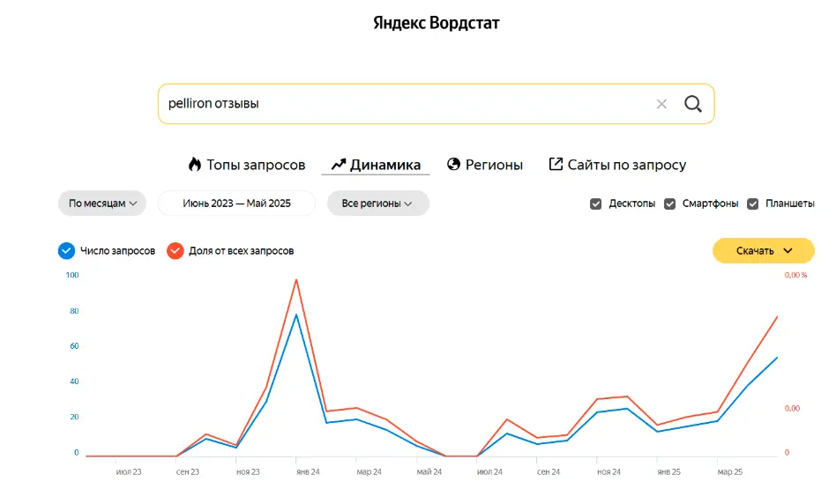Viewport: 836px width, 504px height.
Task: Clear the search query with X icon
Action: click(x=661, y=104)
